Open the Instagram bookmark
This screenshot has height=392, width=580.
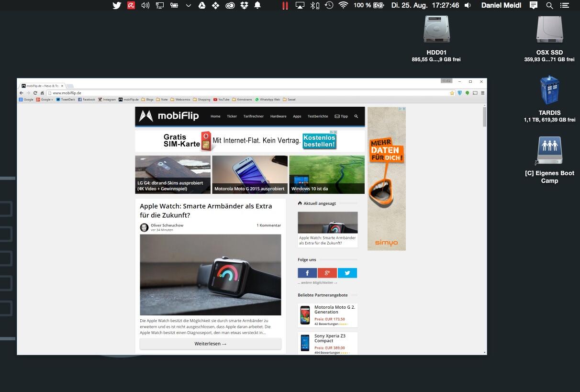tap(107, 100)
